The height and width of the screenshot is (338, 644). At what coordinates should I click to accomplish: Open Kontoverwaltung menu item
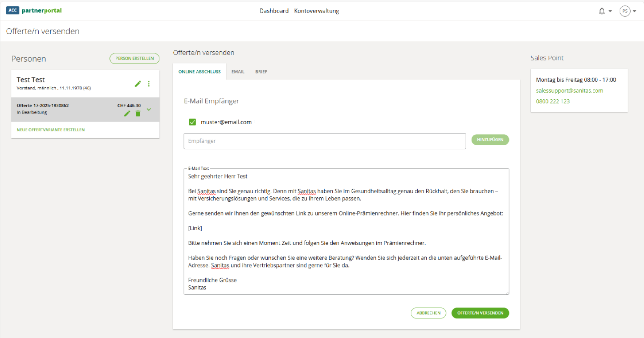click(316, 11)
